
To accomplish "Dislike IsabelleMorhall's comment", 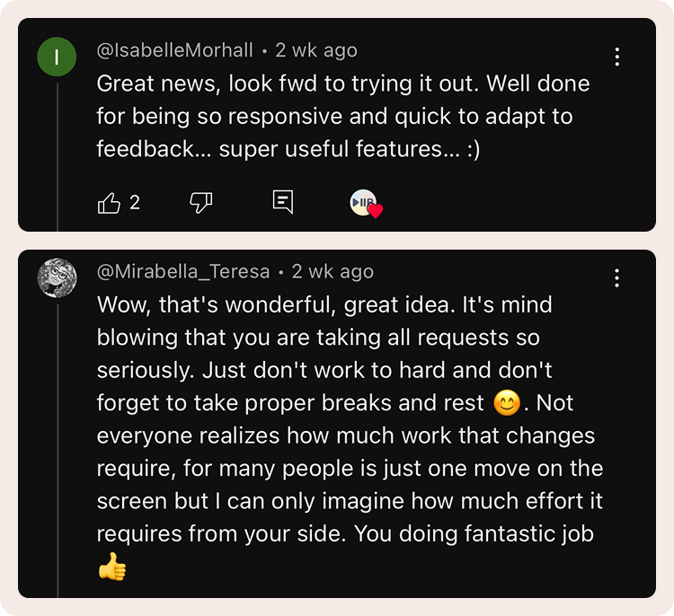I will pos(201,202).
